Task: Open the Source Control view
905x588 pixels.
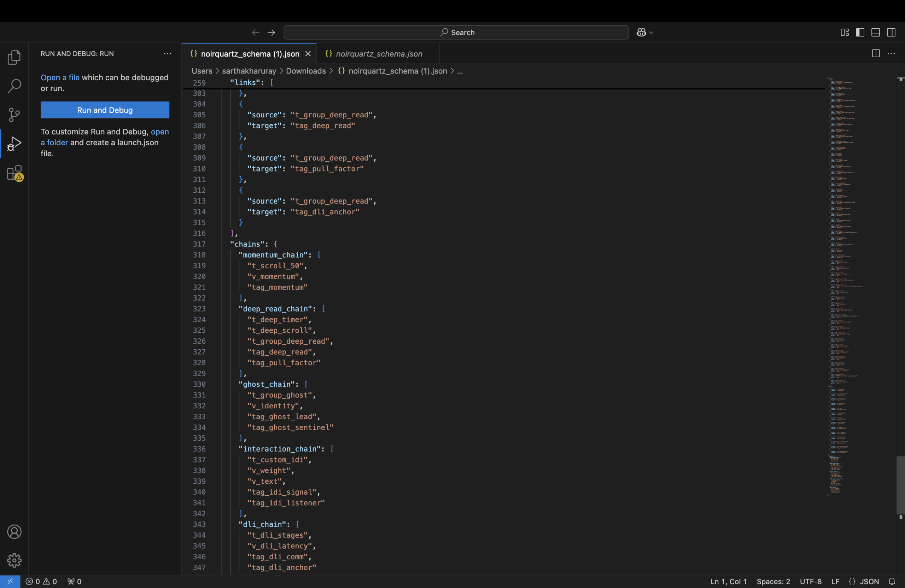Action: coord(14,115)
